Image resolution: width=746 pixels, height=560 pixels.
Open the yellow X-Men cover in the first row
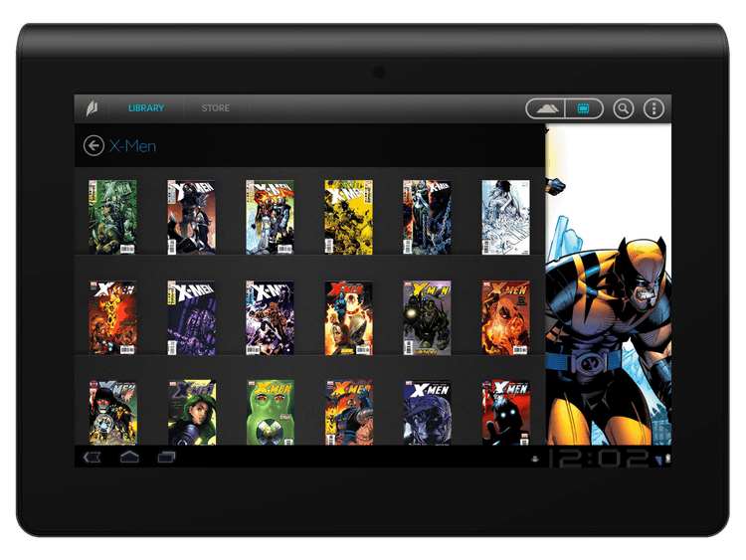coord(349,217)
